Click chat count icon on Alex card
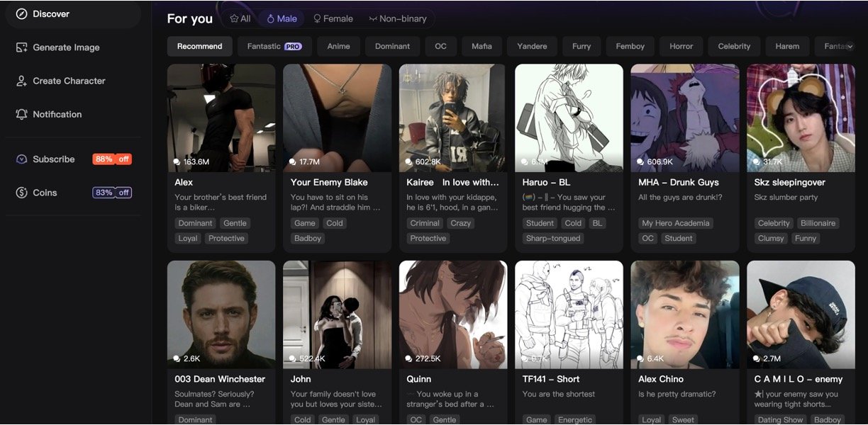Image resolution: width=868 pixels, height=425 pixels. pyautogui.click(x=177, y=162)
